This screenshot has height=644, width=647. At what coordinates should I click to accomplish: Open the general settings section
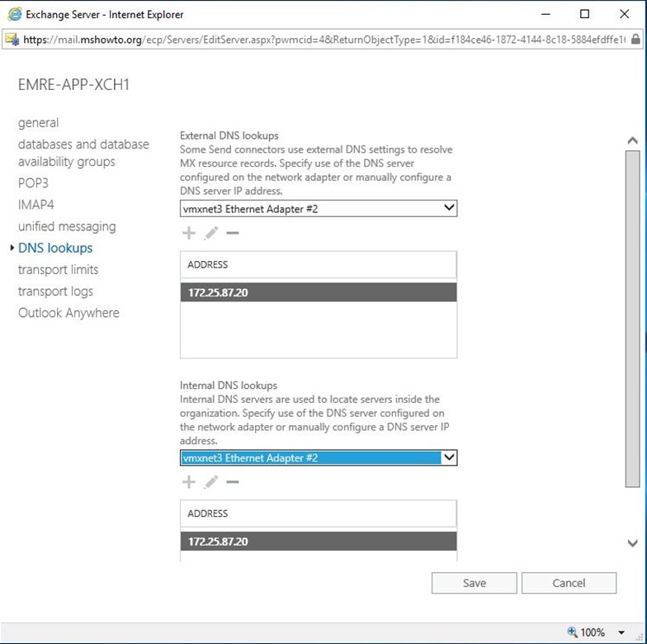click(38, 122)
